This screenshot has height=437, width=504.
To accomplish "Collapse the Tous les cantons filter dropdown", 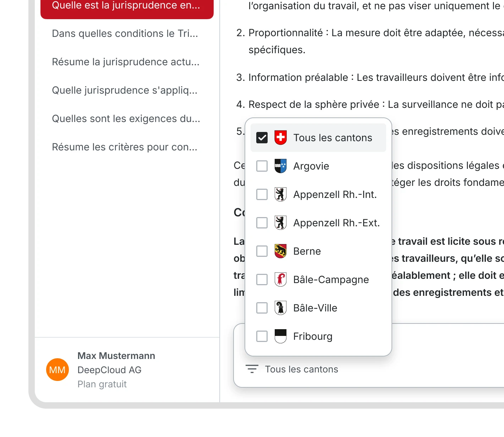I will 292,369.
